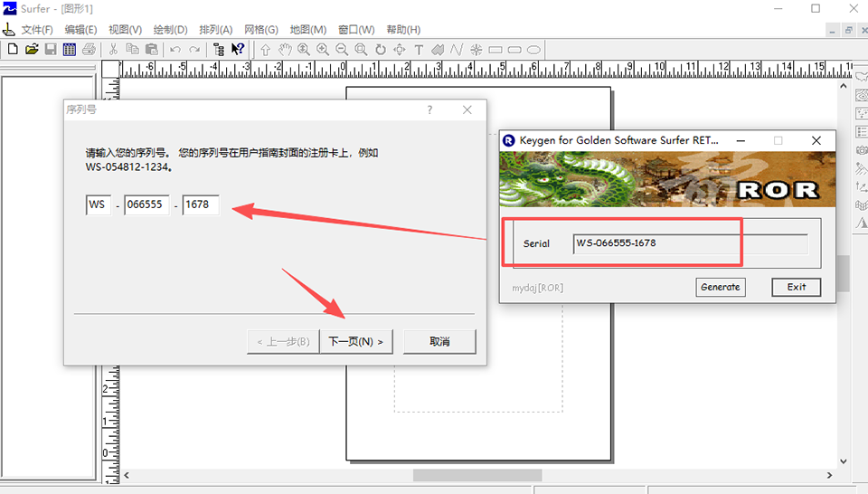Select the Polyline drawing tool
This screenshot has width=868, height=494.
(x=457, y=50)
